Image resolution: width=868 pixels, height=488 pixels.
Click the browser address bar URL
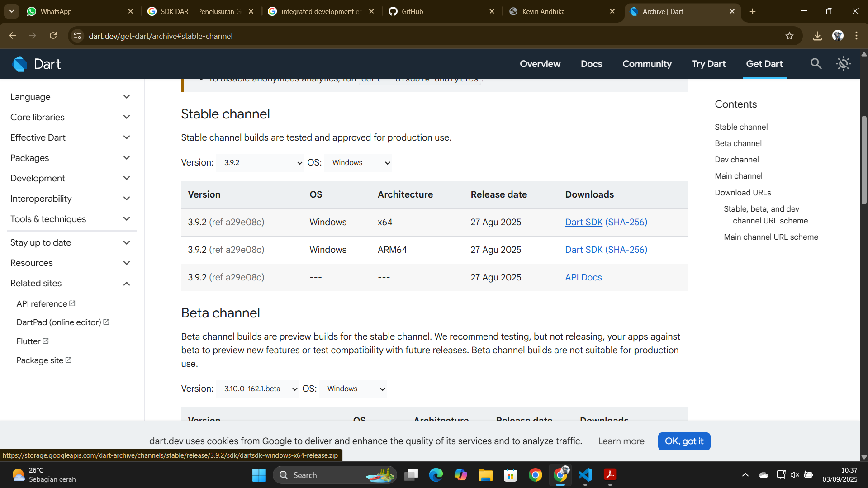161,36
